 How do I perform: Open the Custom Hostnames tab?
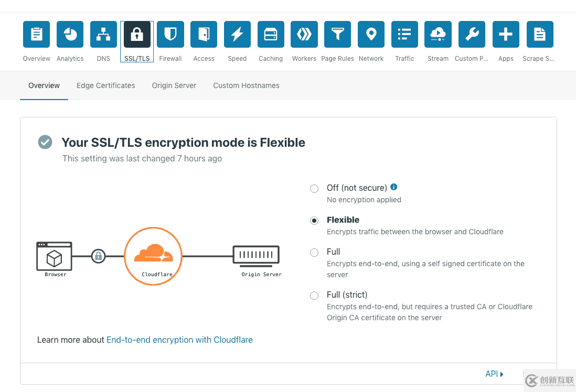pos(246,85)
